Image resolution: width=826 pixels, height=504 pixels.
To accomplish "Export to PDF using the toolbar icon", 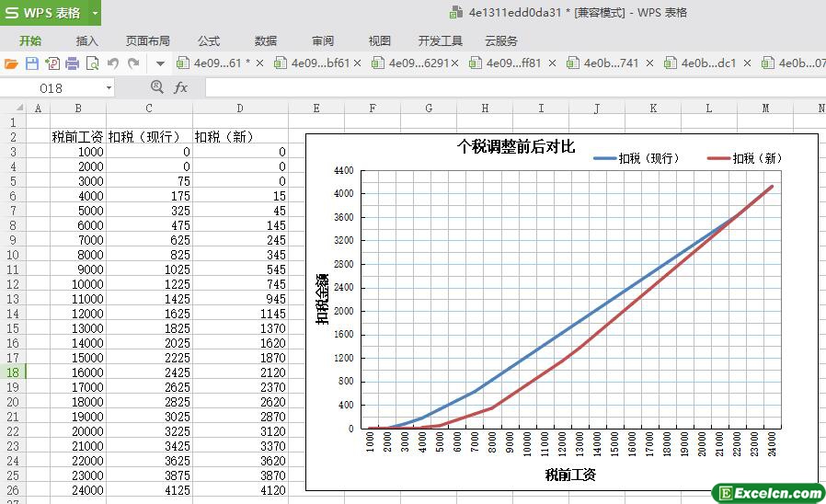I will click(x=52, y=63).
